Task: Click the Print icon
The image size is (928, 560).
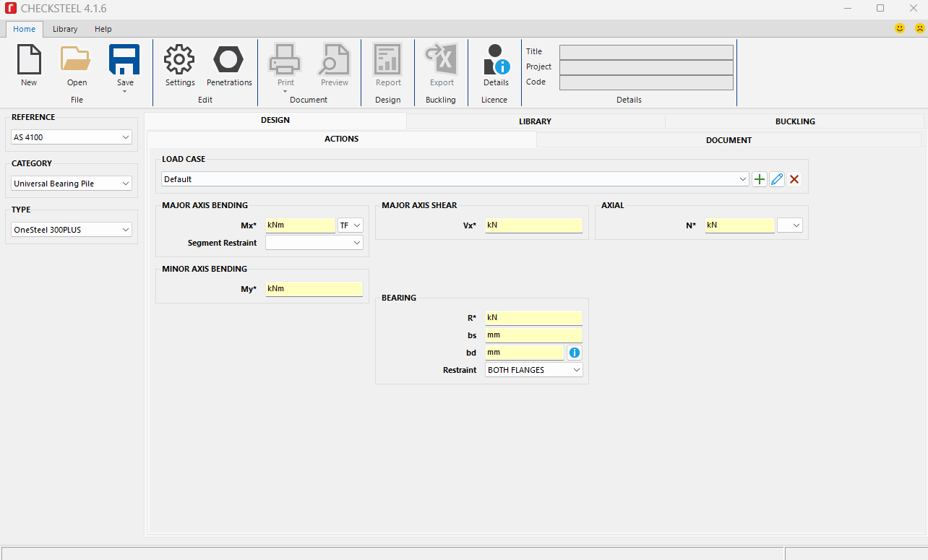Action: pyautogui.click(x=285, y=59)
